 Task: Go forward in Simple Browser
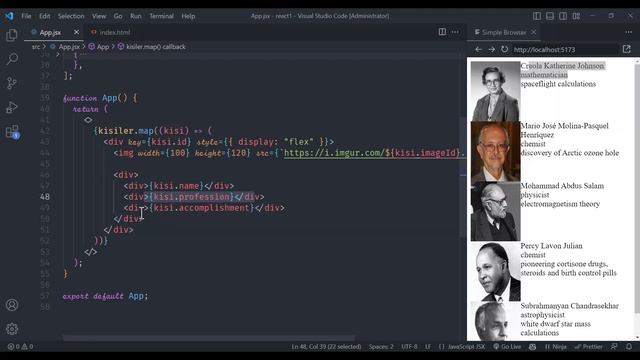[491, 49]
